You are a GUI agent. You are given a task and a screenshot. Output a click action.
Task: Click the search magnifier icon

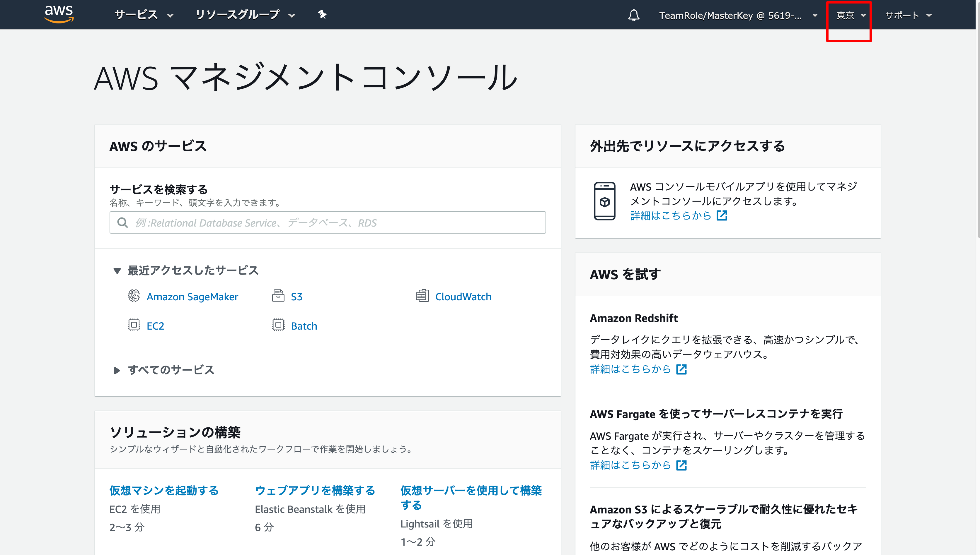pyautogui.click(x=122, y=222)
